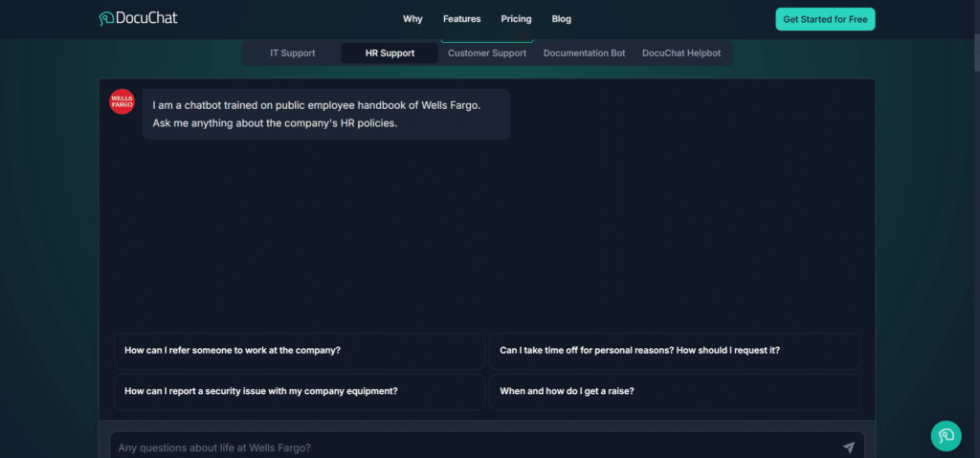Click the DocuChat logo icon
Image resolution: width=980 pixels, height=458 pixels.
point(106,18)
